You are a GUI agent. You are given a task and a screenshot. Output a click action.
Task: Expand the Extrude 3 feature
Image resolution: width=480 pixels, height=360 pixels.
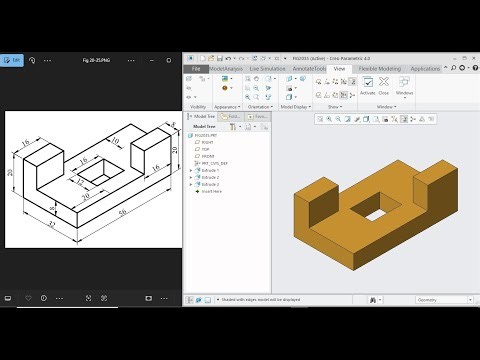[x=191, y=184]
